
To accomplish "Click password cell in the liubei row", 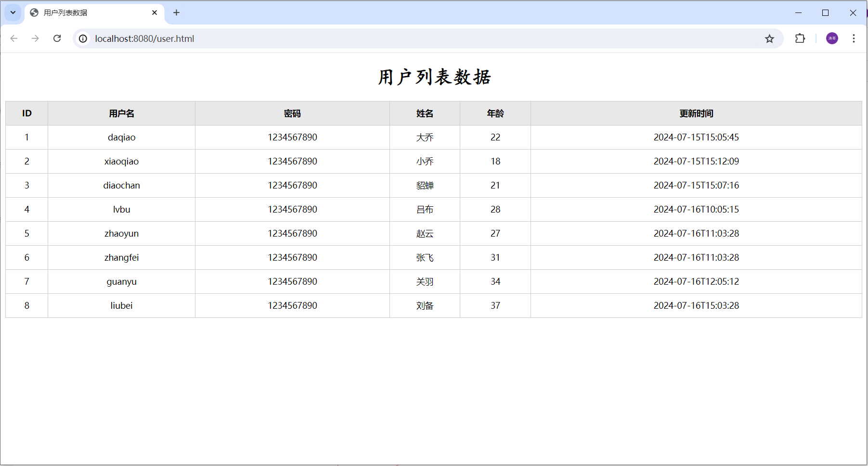I will tap(293, 306).
